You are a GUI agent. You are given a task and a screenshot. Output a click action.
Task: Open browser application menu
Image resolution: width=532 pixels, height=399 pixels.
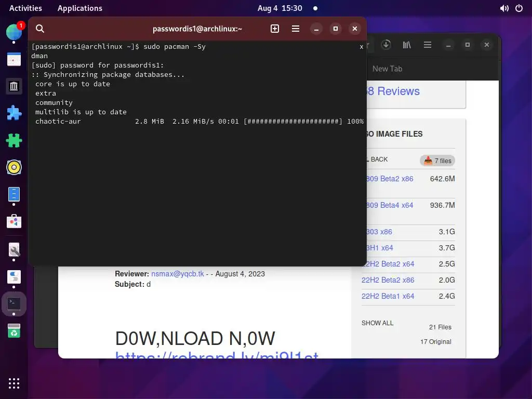[x=428, y=45]
